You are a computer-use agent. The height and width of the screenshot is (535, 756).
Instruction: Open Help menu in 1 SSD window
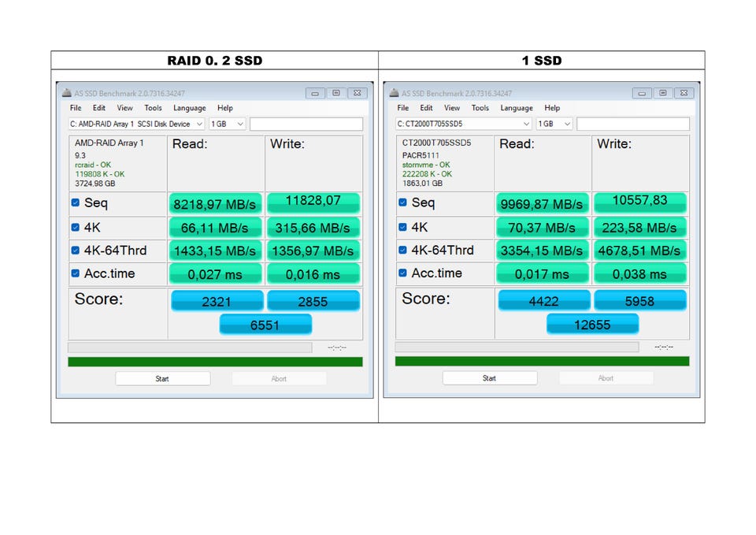(x=552, y=108)
